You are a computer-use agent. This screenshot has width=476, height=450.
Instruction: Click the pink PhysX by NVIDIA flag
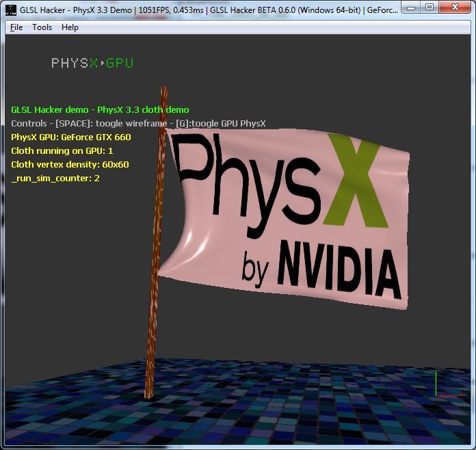285,219
